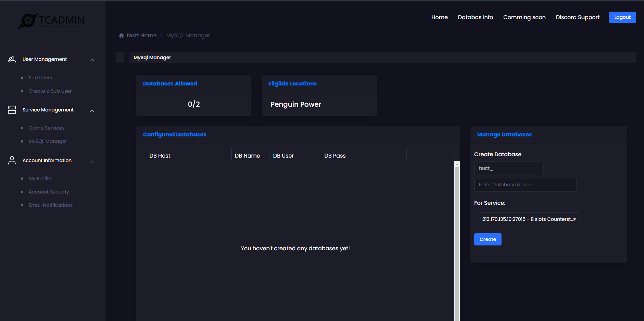Open Account Security in the sidebar
This screenshot has height=321, width=644.
point(49,192)
